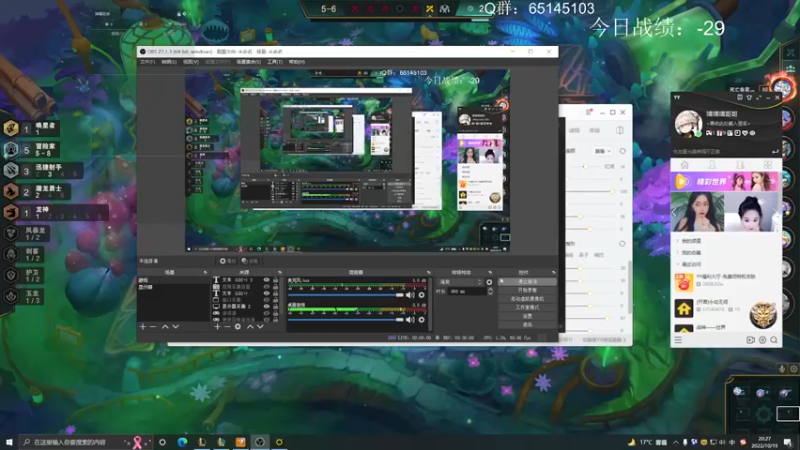This screenshot has height=450, width=800.
Task: Open YY apps grid icon tab
Action: coord(768,165)
